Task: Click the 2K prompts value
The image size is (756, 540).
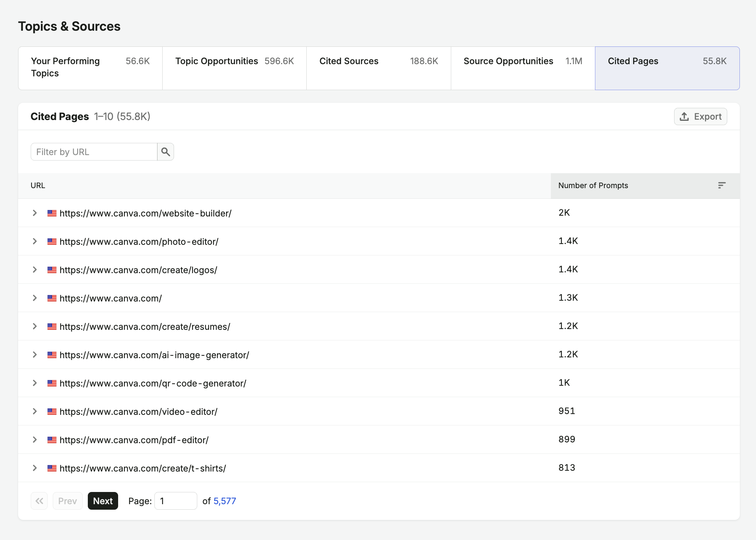Action: [564, 213]
